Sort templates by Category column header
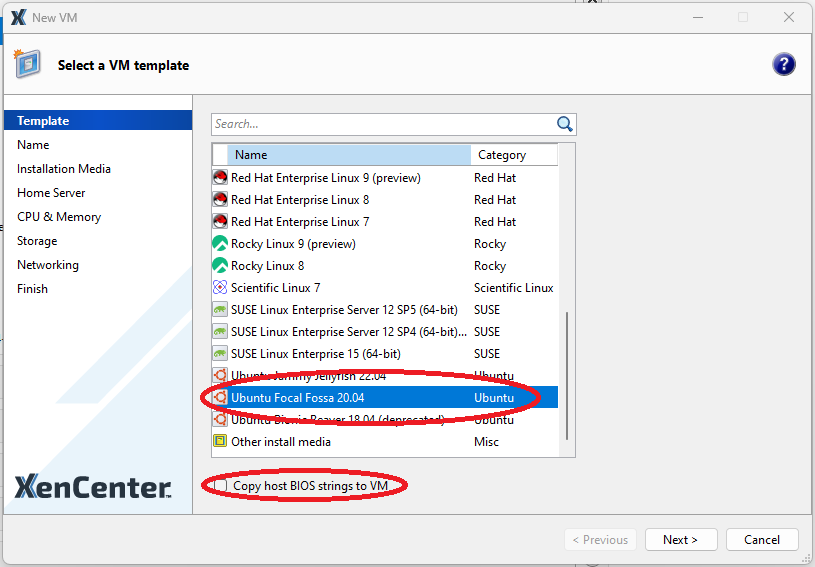This screenshot has width=815, height=567. (x=514, y=155)
